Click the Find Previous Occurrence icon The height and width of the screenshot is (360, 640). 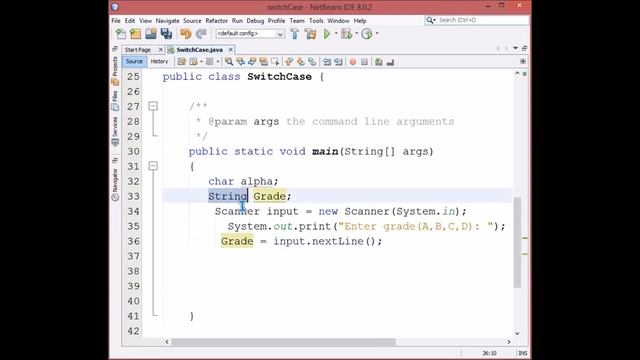pos(240,62)
